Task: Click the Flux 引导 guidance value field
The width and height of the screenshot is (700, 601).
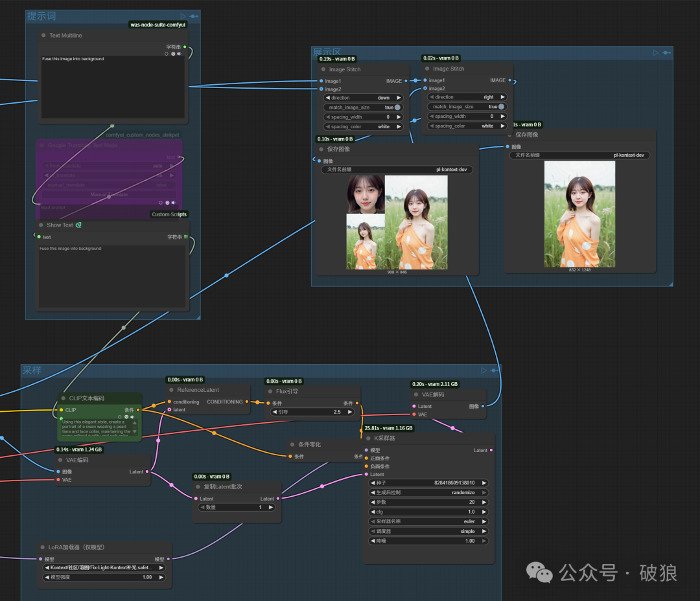Action: (x=312, y=412)
